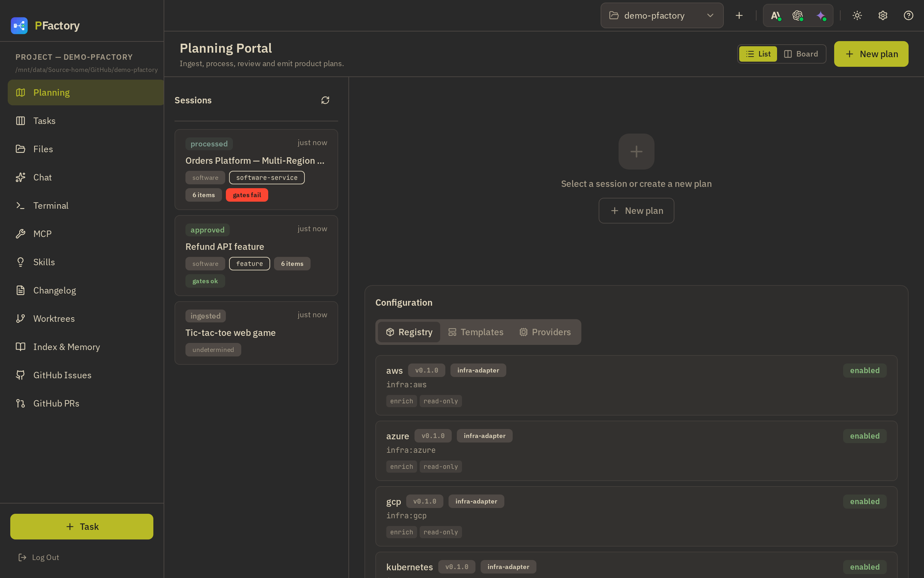924x578 pixels.
Task: Click the infra:azure identifier text
Action: coord(411,450)
